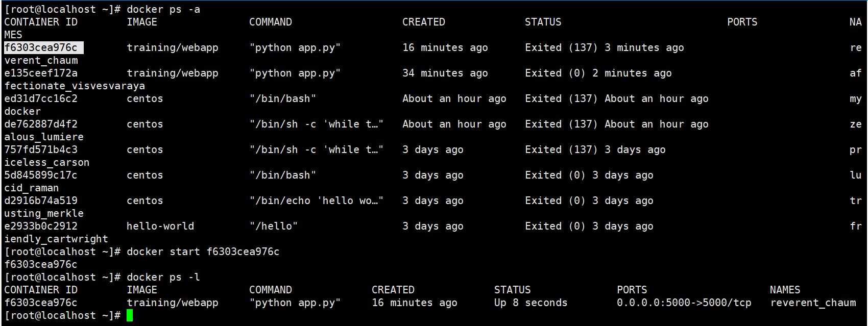Click the "docker ps -a" command at top
The height and width of the screenshot is (326, 868).
[163, 9]
